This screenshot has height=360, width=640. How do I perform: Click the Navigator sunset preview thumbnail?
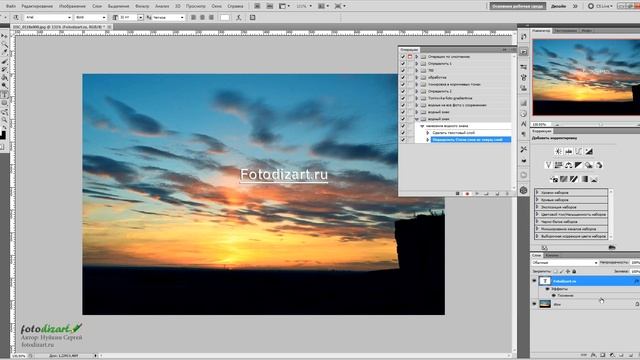586,77
